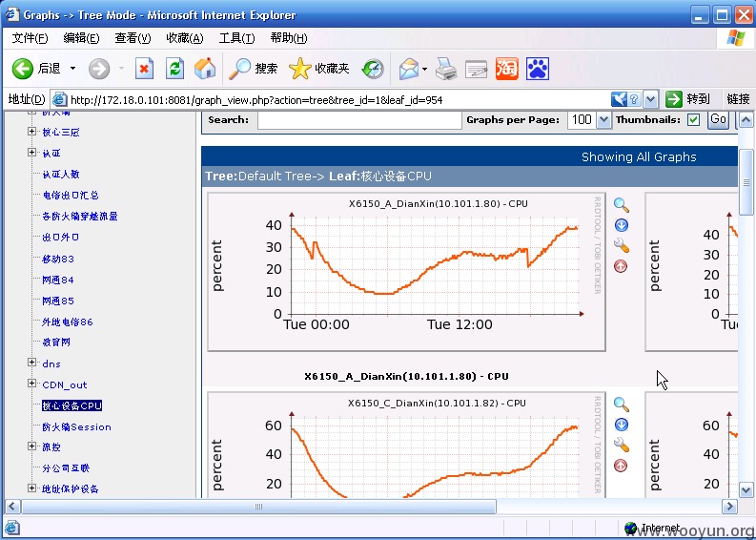
Task: Export X6150_C_DianXin graph via blue down arrow
Action: 621,425
